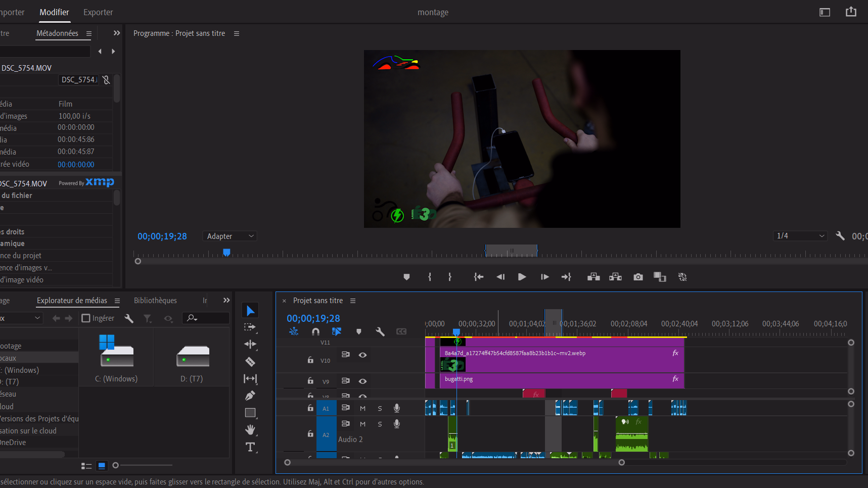Select the Hand tool
The width and height of the screenshot is (868, 488).
(250, 429)
